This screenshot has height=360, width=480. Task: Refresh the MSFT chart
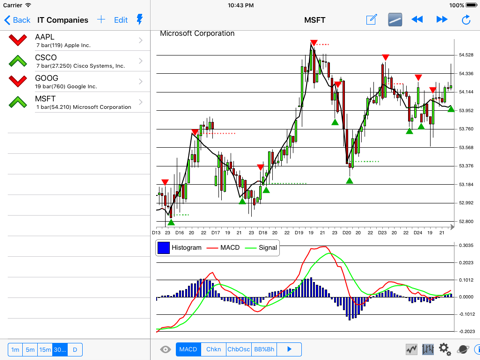466,20
